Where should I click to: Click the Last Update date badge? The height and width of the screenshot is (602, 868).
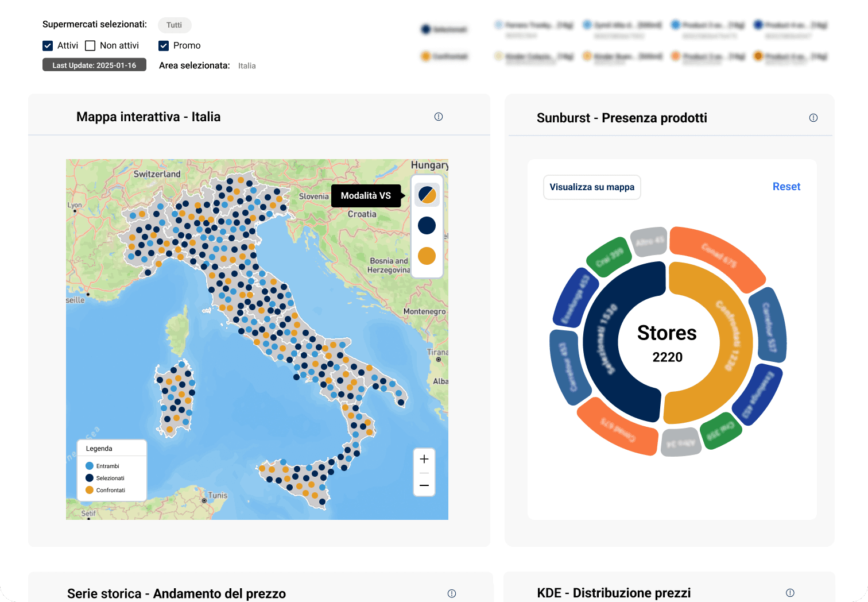click(94, 65)
